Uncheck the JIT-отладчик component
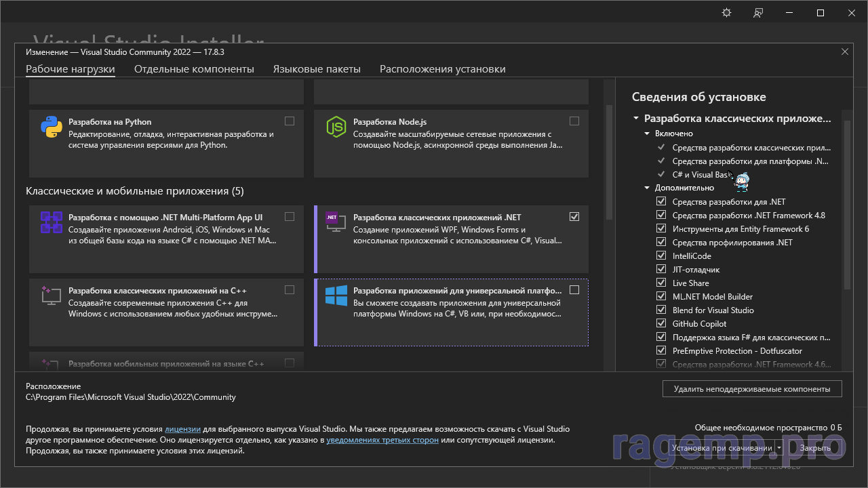This screenshot has width=868, height=488. click(x=661, y=270)
